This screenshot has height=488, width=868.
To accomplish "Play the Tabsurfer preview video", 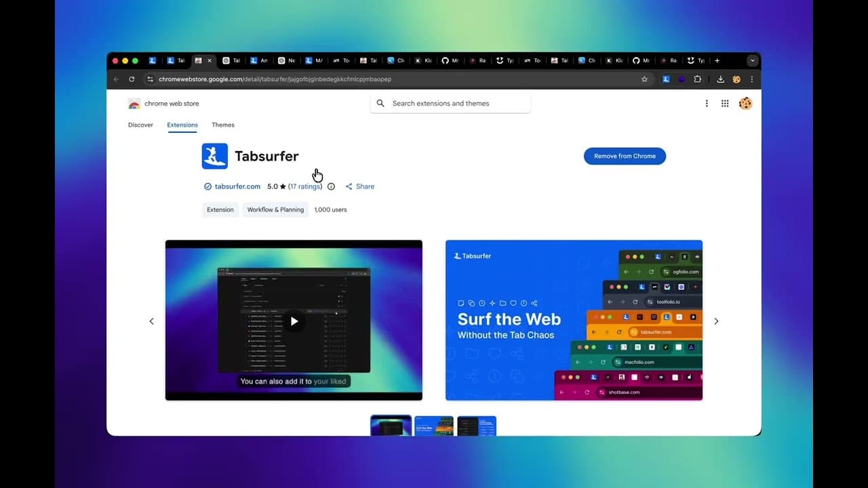I will 294,321.
